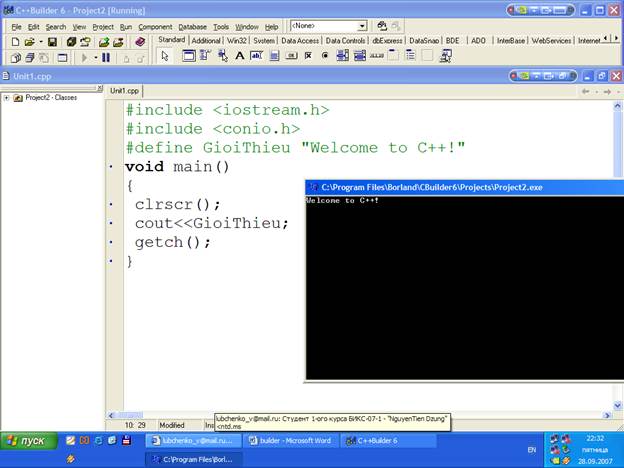Click the View Unit icon
This screenshot has height=468, width=624.
(x=16, y=58)
